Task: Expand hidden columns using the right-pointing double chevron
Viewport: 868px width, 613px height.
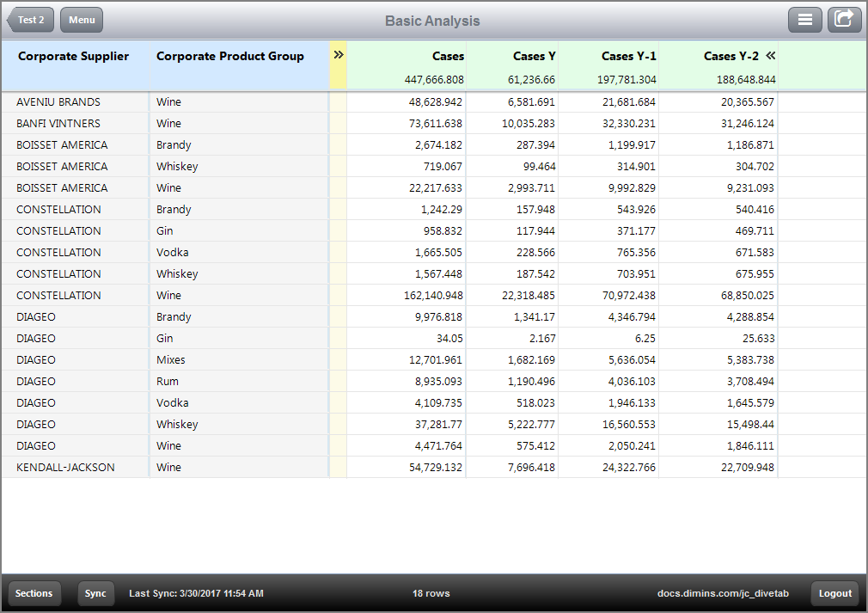Action: [338, 53]
